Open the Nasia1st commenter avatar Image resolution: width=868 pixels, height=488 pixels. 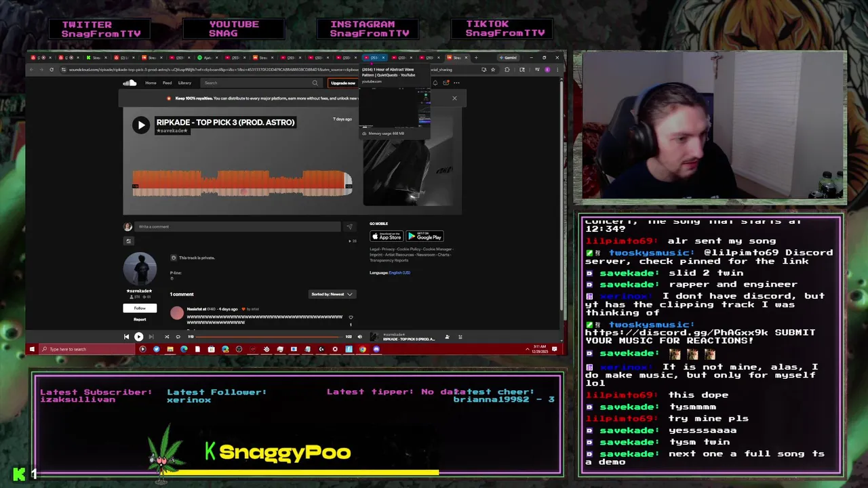pos(177,313)
